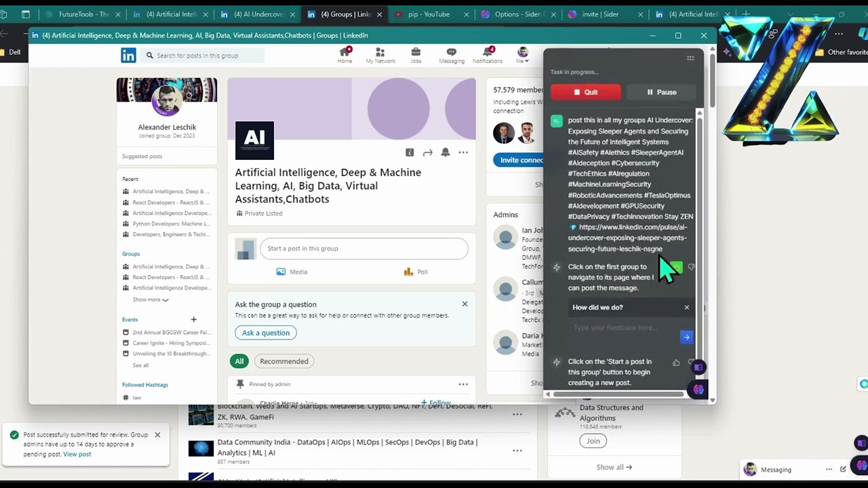Click the Dell bookmark folder
Screen dimensions: 868x488
(11, 52)
